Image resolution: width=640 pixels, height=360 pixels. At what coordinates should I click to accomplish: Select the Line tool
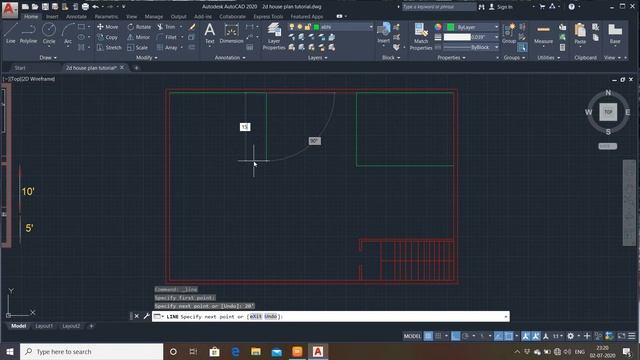[11, 33]
